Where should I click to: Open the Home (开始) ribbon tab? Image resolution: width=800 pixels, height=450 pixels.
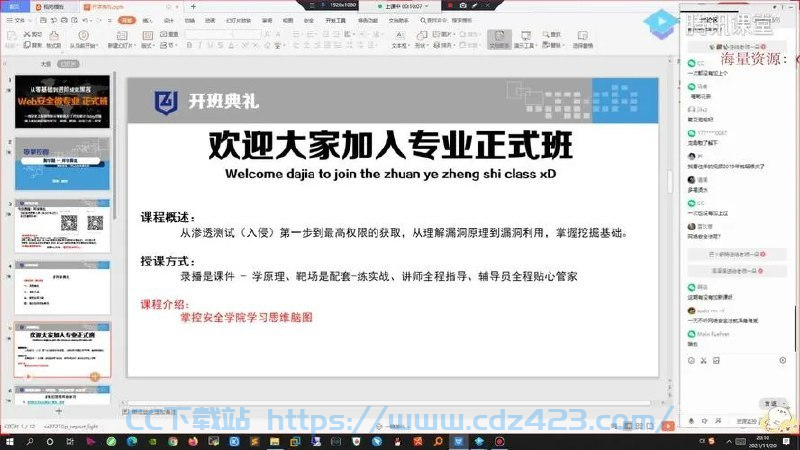tap(127, 20)
